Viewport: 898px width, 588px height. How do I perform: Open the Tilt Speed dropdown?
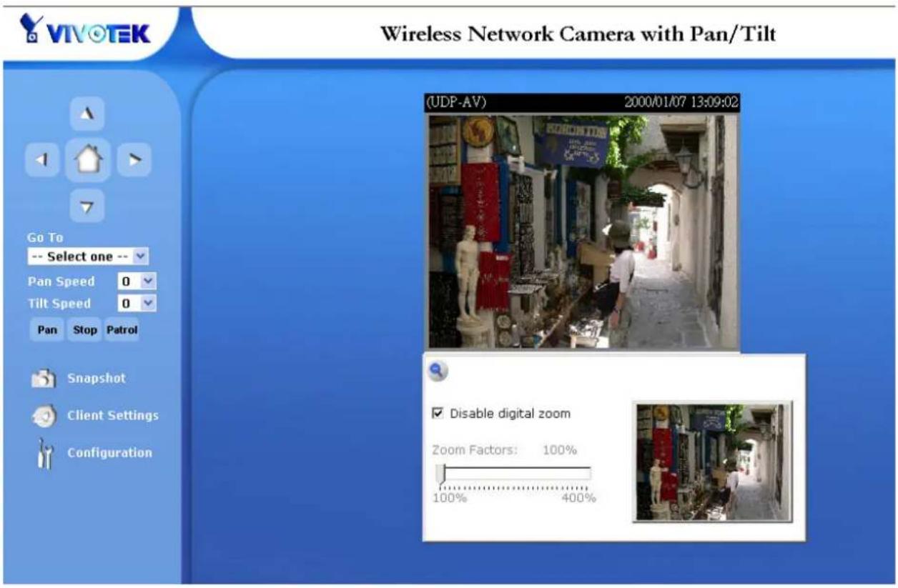136,304
